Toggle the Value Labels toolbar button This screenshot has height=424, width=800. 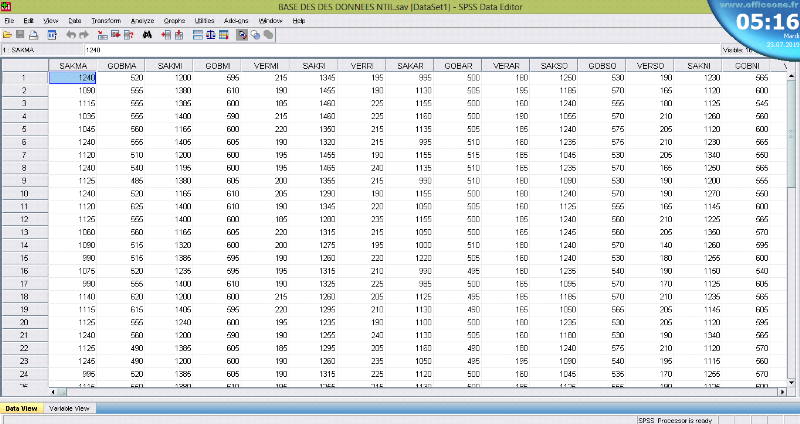(243, 35)
